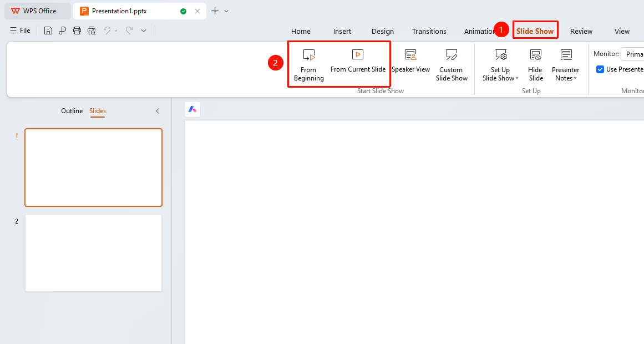This screenshot has width=644, height=344.
Task: Open Speaker View
Action: pyautogui.click(x=410, y=61)
